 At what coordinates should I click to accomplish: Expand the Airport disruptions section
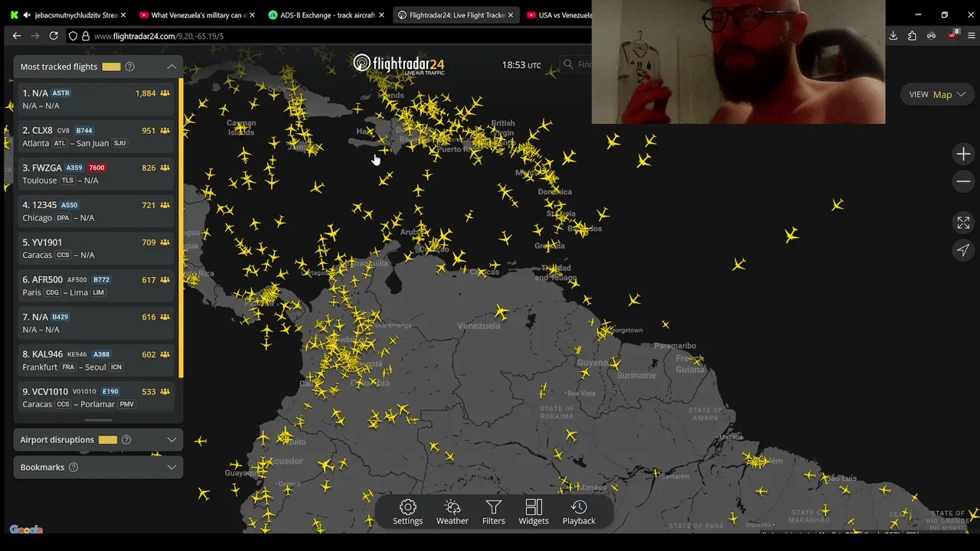point(171,440)
